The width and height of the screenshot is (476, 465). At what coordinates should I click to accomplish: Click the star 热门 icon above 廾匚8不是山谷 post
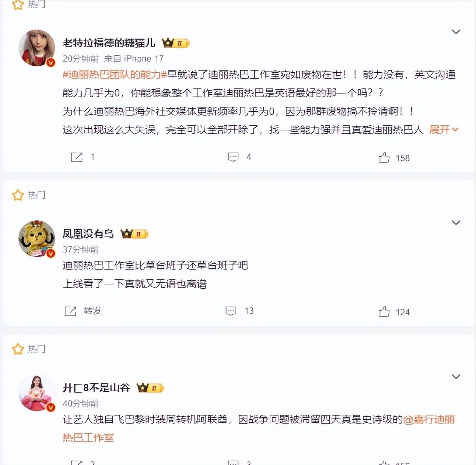pos(18,349)
